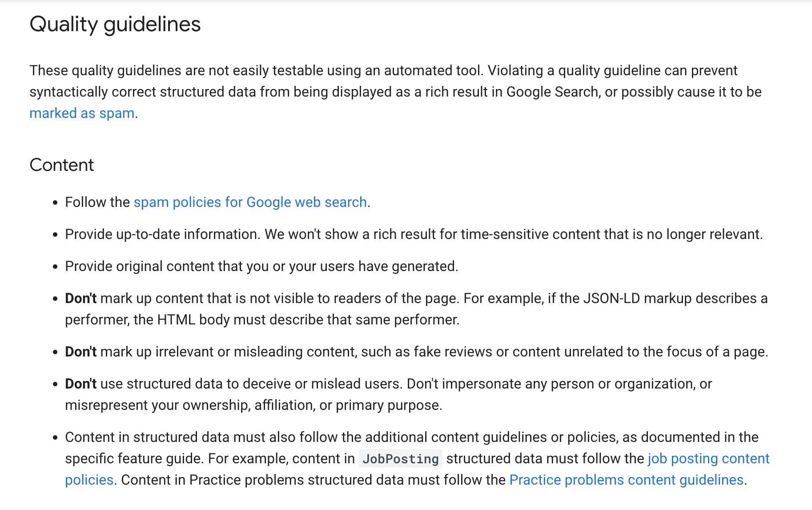Click the "policies" link starting the last line

click(x=89, y=480)
